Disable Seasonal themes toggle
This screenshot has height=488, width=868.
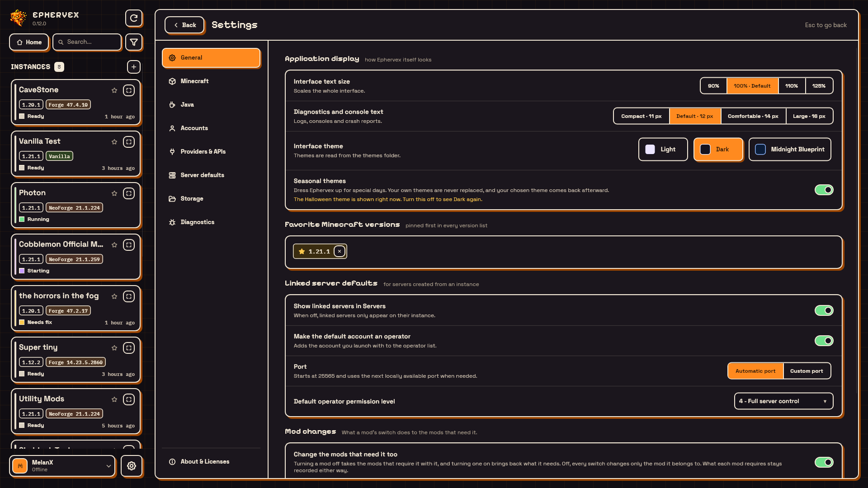pyautogui.click(x=824, y=190)
